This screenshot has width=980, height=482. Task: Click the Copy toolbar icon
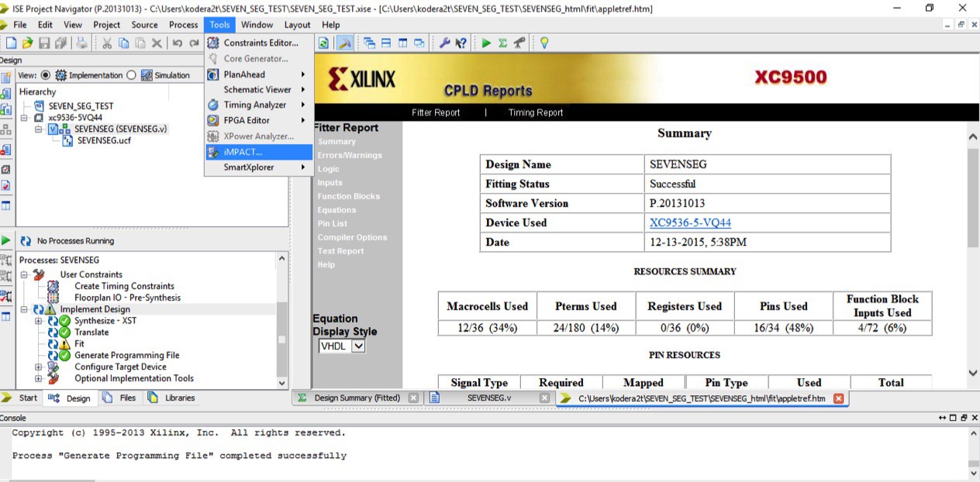(122, 43)
